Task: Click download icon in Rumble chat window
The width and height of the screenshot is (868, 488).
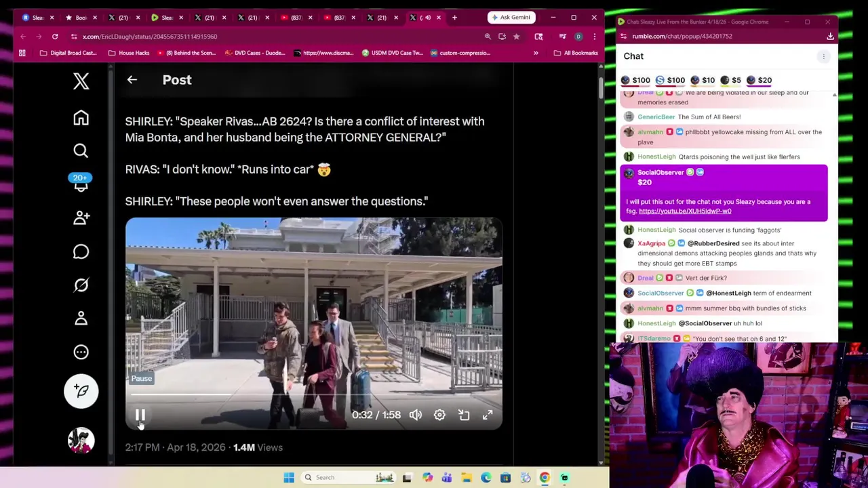Action: (830, 37)
